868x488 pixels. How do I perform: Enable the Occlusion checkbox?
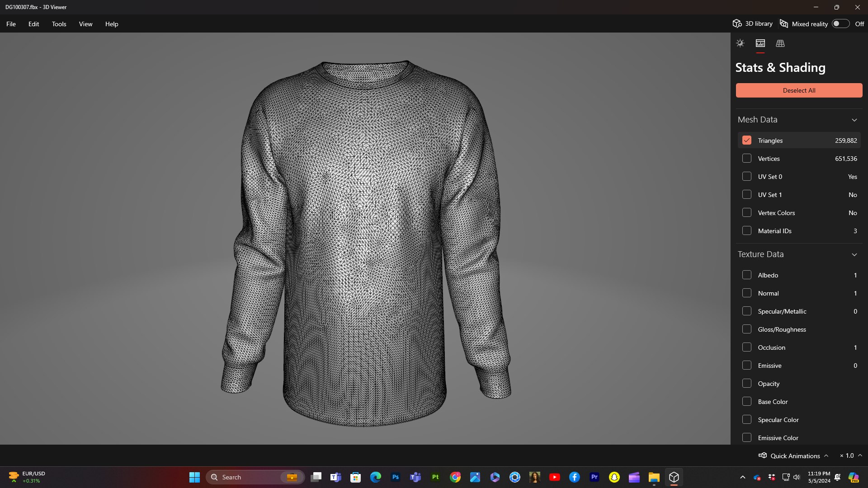(x=747, y=347)
